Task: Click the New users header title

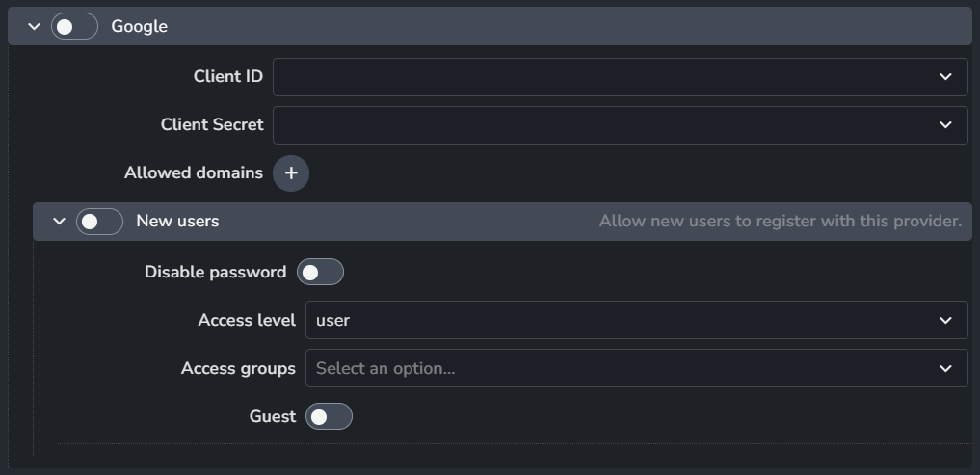Action: point(177,222)
